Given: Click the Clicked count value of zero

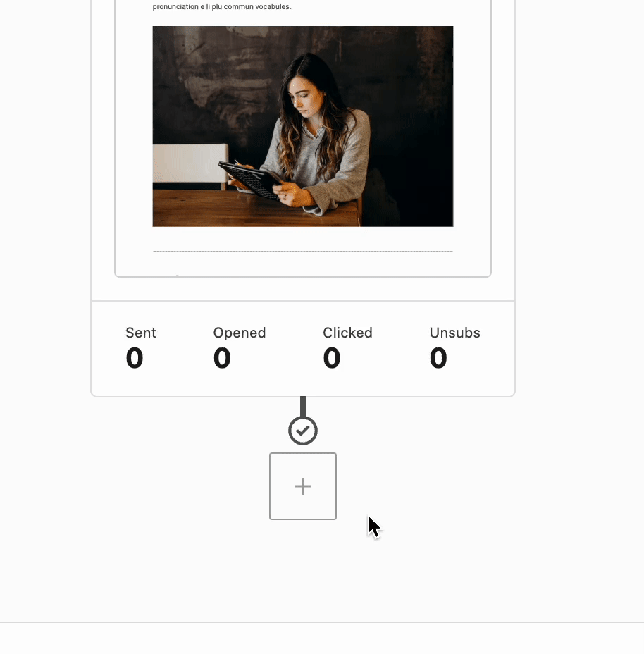Looking at the screenshot, I should pyautogui.click(x=332, y=358).
